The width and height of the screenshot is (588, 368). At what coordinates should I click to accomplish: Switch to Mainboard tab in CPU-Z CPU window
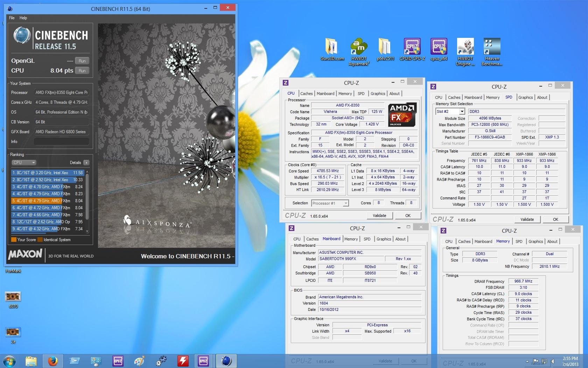(325, 94)
